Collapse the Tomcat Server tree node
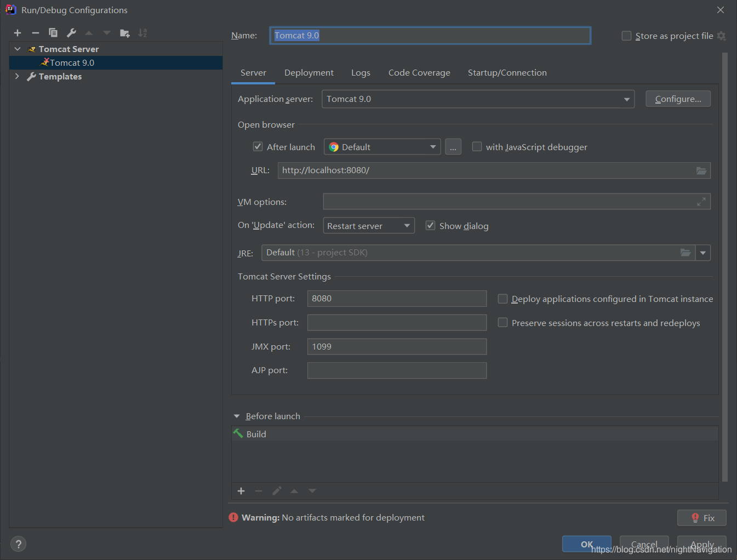Image resolution: width=737 pixels, height=560 pixels. coord(18,49)
